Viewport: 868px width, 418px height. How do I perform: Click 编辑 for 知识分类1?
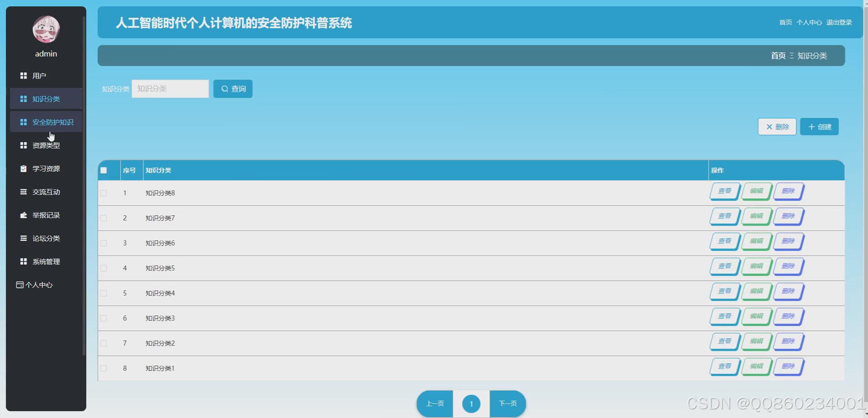pos(756,366)
